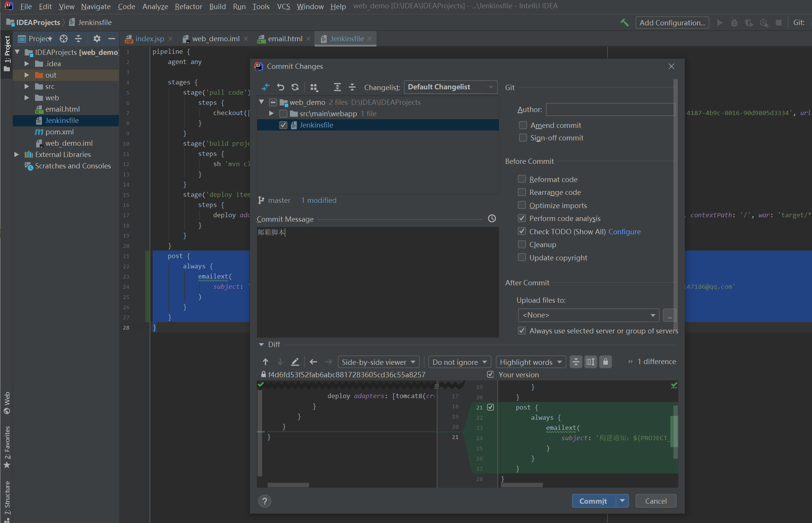Enable the Reformat code checkbox

[522, 179]
